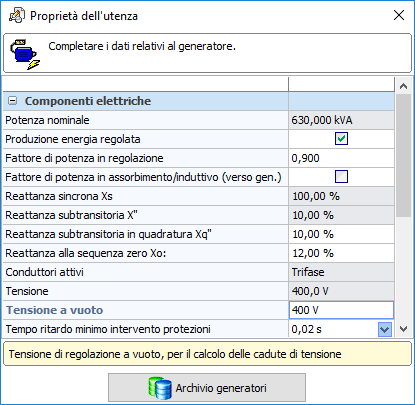This screenshot has width=415, height=405.
Task: Click the scrollbar up arrow
Action: (403, 86)
